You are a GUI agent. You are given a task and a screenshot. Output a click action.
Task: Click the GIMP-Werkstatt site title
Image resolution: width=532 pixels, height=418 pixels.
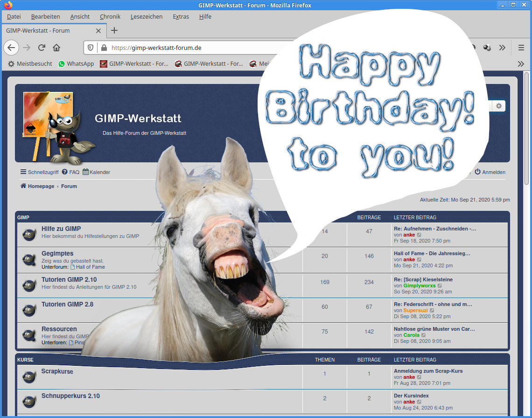click(x=138, y=118)
